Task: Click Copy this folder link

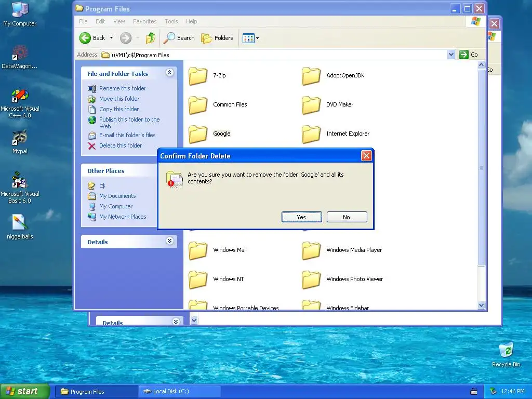Action: tap(119, 109)
